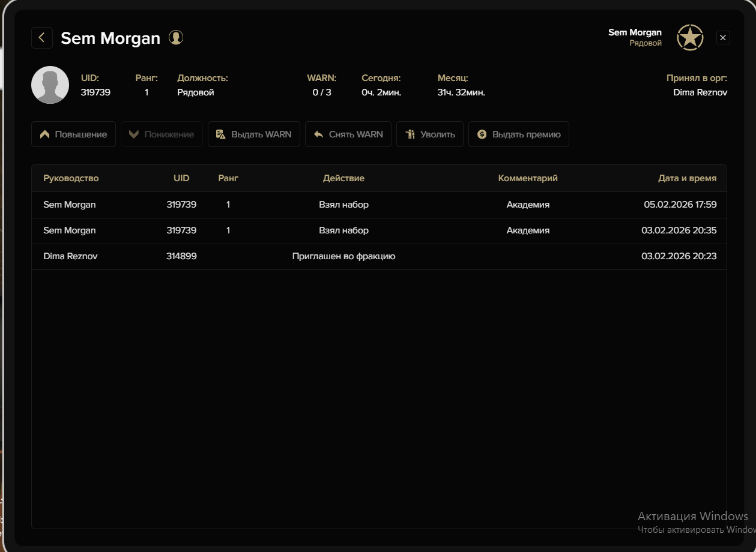Screen dimensions: 756x552
Task: Click the gray user avatar picture
Action: [50, 85]
